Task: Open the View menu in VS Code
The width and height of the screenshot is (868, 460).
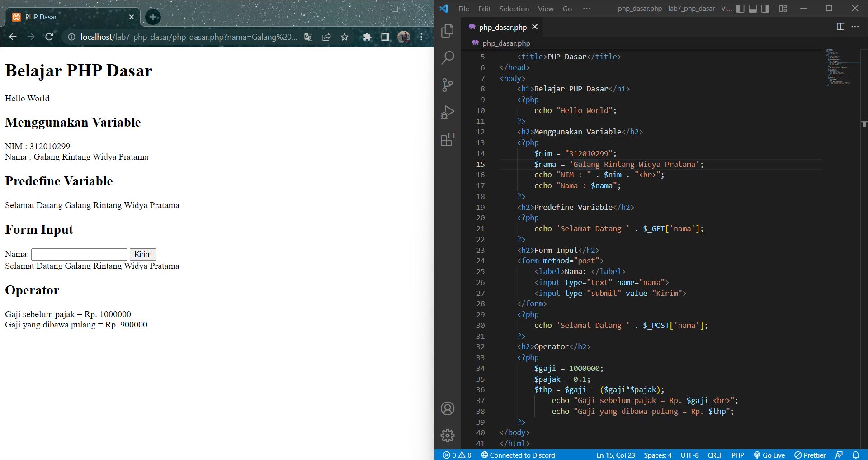Action: point(545,9)
